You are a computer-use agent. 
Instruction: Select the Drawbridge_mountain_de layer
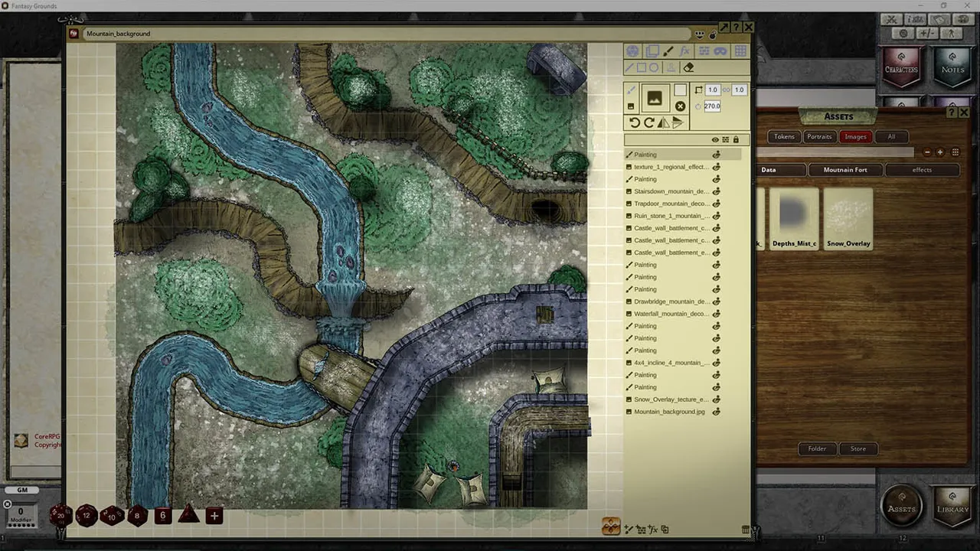click(x=671, y=302)
